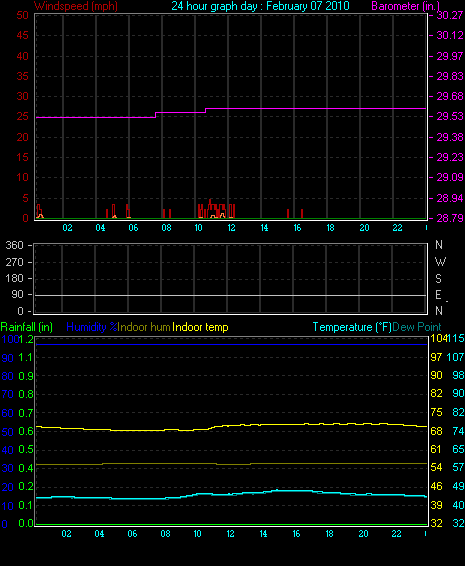This screenshot has height=566, width=465.
Task: Click the 29.53 barometer scale value
Action: (450, 116)
